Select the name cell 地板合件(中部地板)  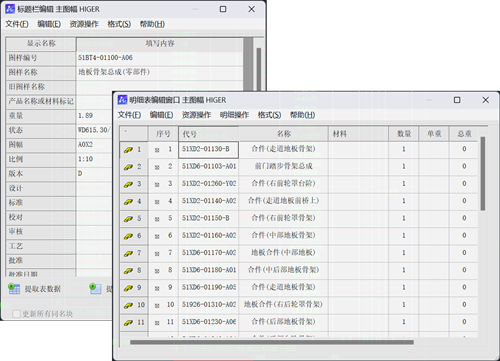tap(283, 253)
